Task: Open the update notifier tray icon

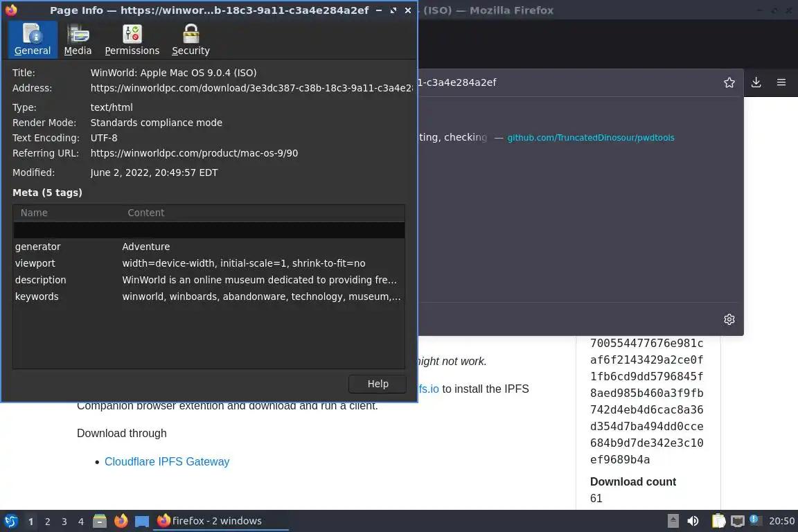Action: 756,520
